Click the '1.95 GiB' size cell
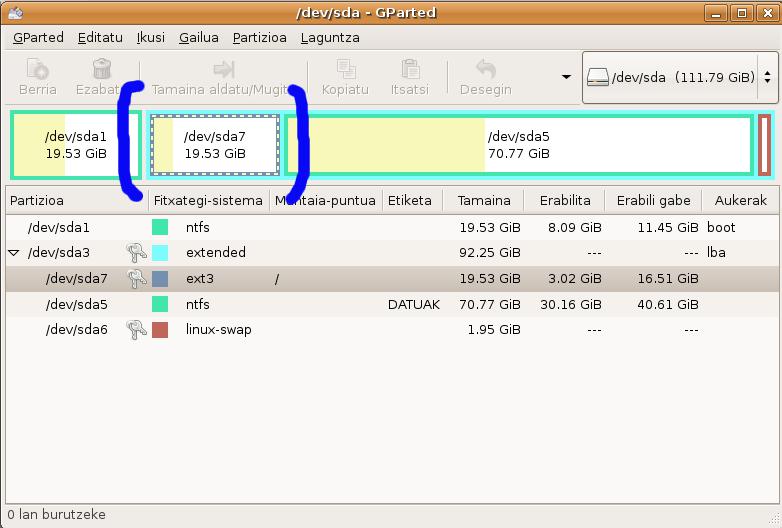 (x=494, y=330)
